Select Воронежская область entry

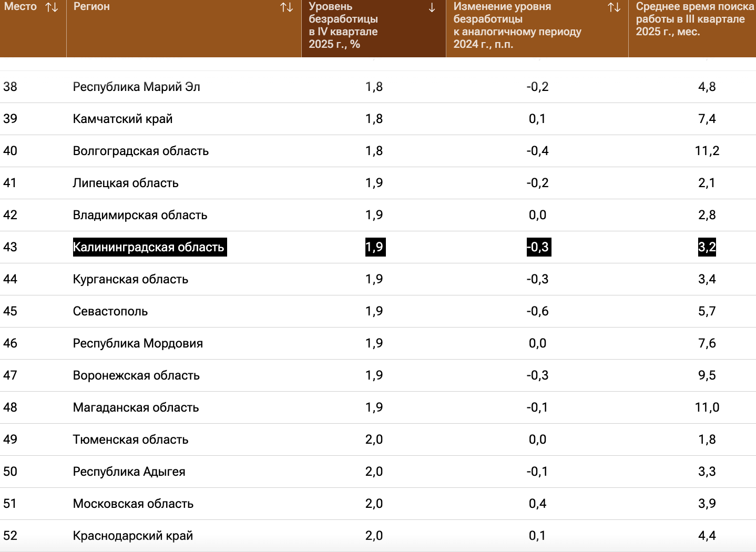[x=136, y=375]
